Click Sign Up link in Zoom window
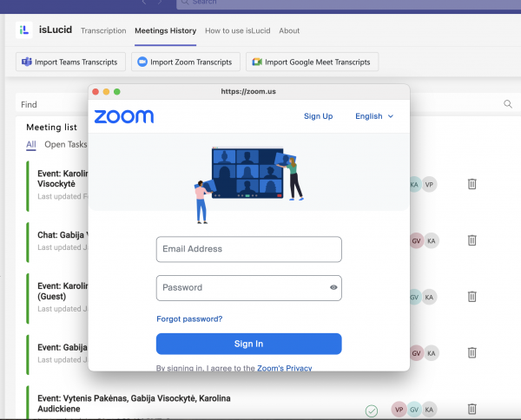 pos(319,116)
